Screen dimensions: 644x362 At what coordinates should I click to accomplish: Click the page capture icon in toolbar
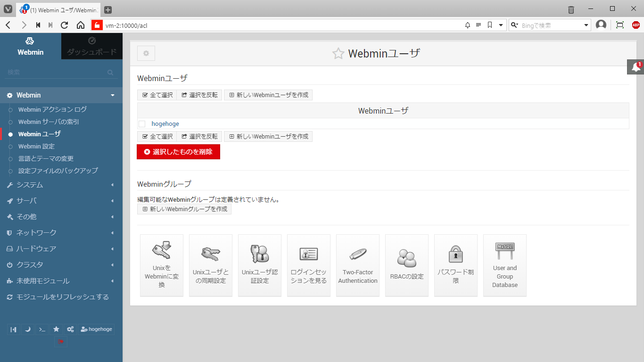[x=620, y=25]
